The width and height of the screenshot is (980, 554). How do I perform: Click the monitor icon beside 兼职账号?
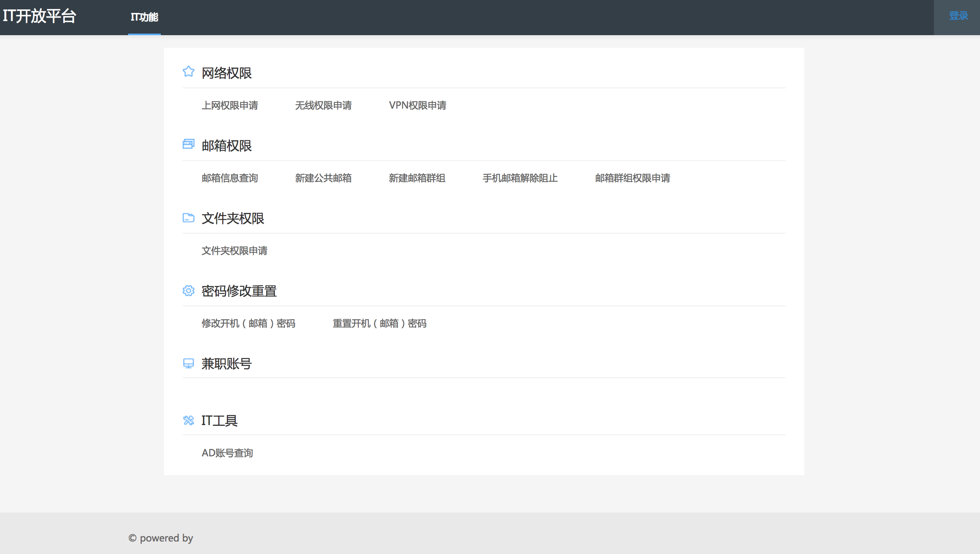[x=188, y=363]
